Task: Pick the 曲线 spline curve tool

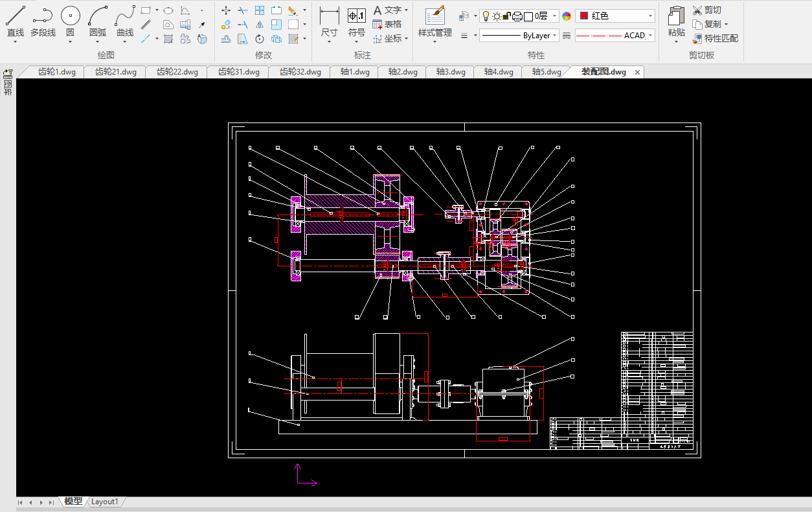Action: (x=125, y=21)
